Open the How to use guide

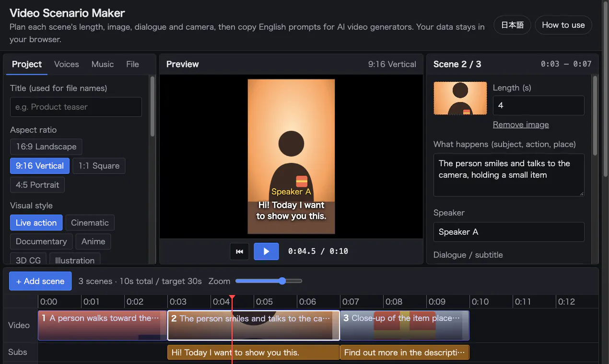click(563, 25)
